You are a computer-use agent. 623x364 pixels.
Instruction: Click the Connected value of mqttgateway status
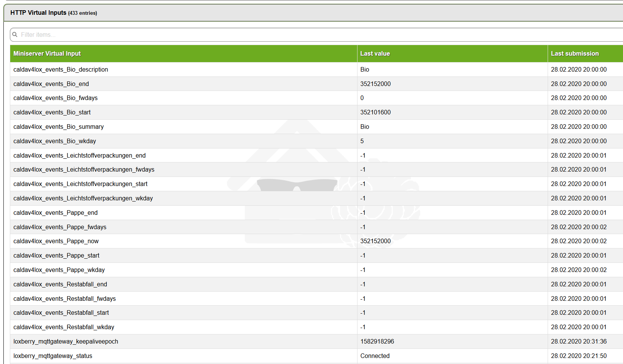375,356
